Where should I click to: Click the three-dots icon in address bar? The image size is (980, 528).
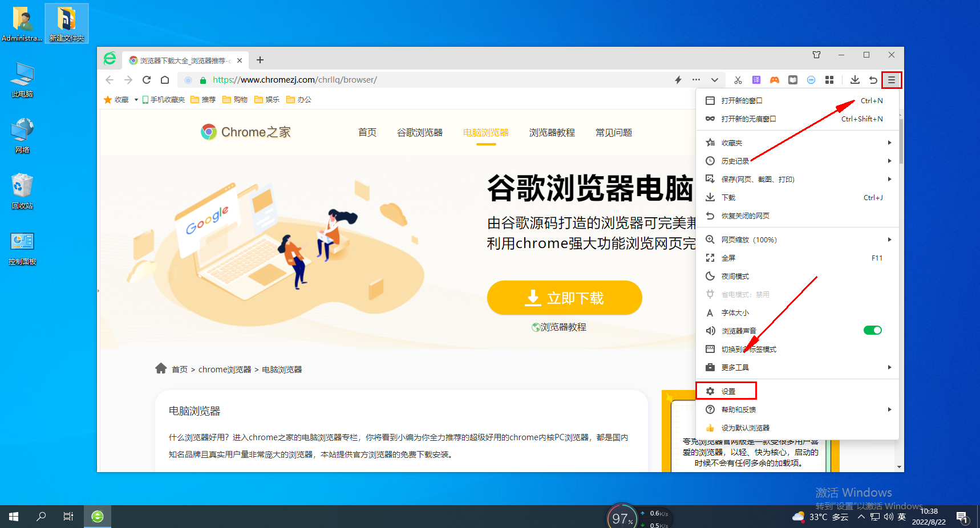point(696,80)
